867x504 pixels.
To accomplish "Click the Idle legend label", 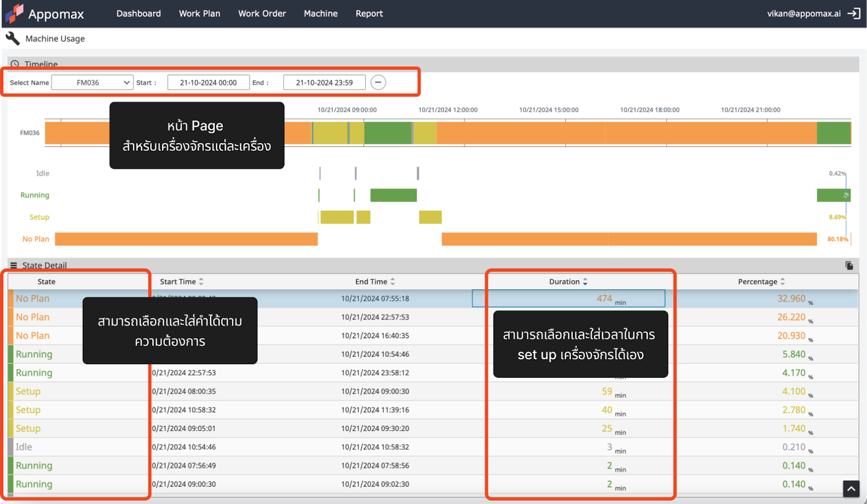I will point(43,173).
